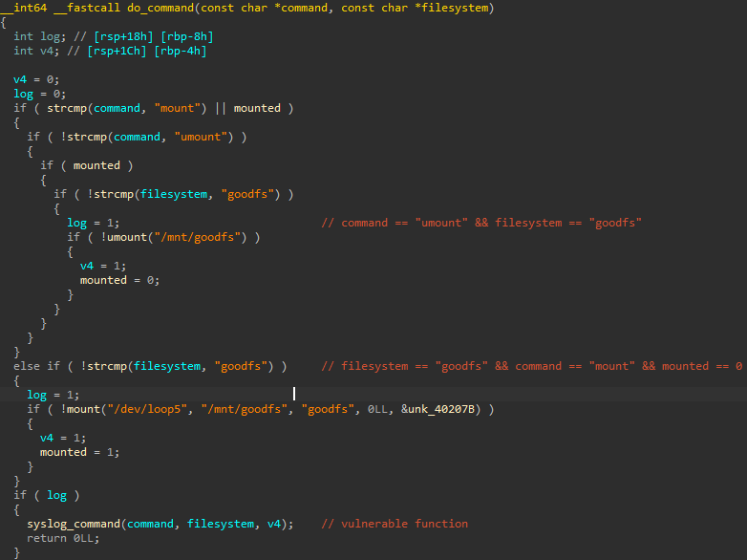Image resolution: width=747 pixels, height=560 pixels.
Task: Click the v4 argument in the syslog_command call
Action: point(273,524)
